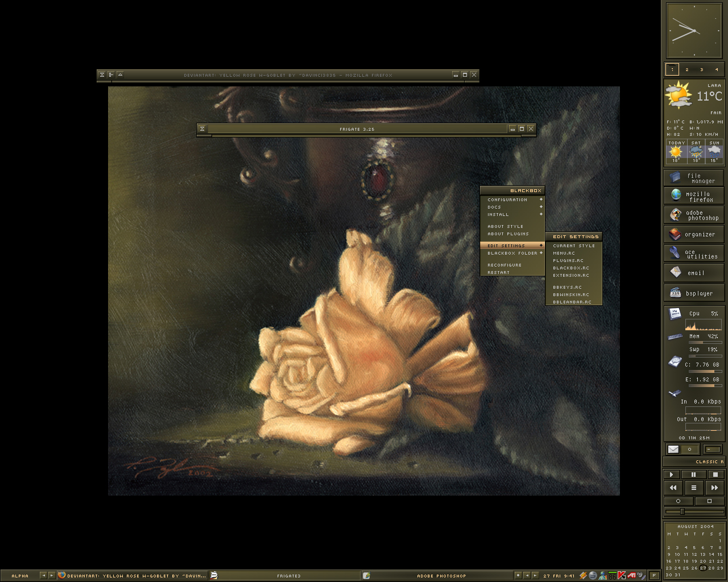Click the dash button beside the mail counter
The height and width of the screenshot is (582, 728).
click(712, 449)
